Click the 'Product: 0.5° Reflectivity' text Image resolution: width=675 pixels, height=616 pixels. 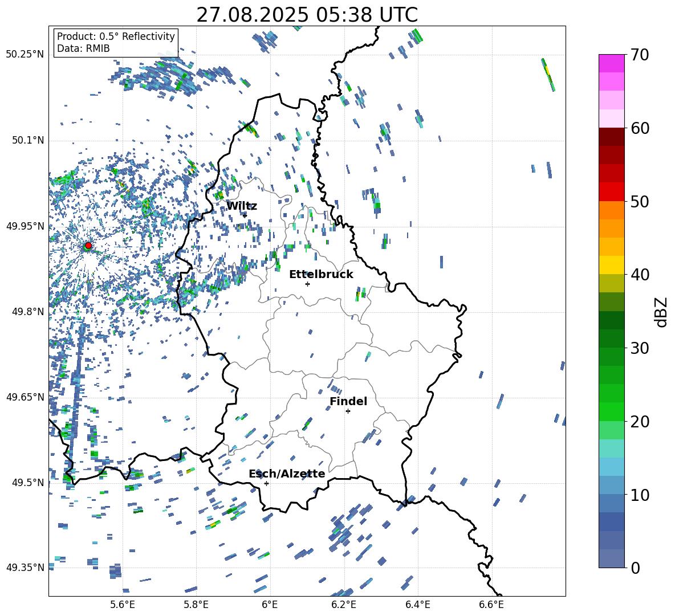(x=116, y=36)
